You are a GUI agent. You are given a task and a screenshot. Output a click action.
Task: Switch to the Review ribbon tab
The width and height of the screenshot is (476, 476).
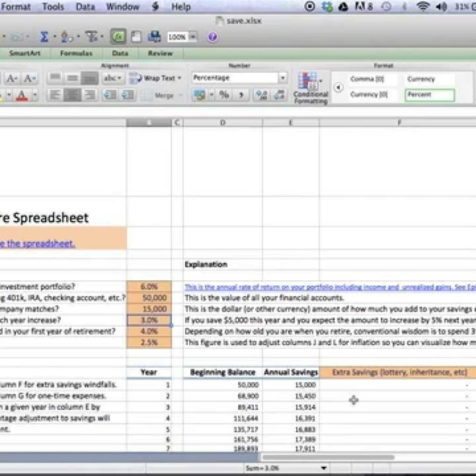point(160,53)
